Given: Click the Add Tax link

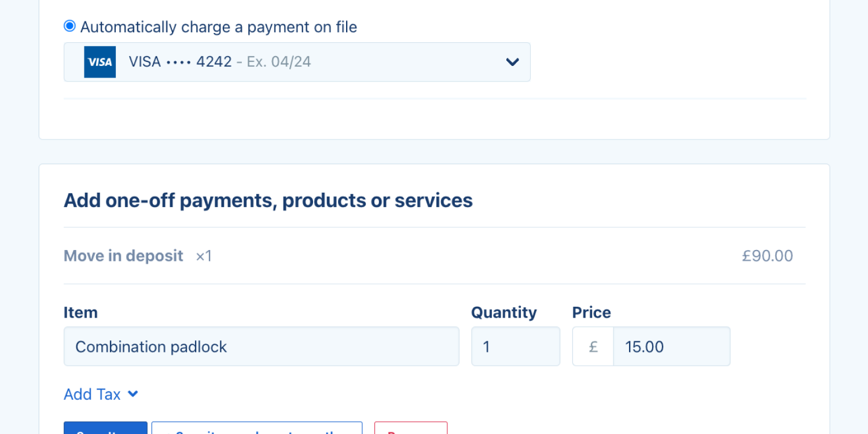Looking at the screenshot, I should coord(92,395).
